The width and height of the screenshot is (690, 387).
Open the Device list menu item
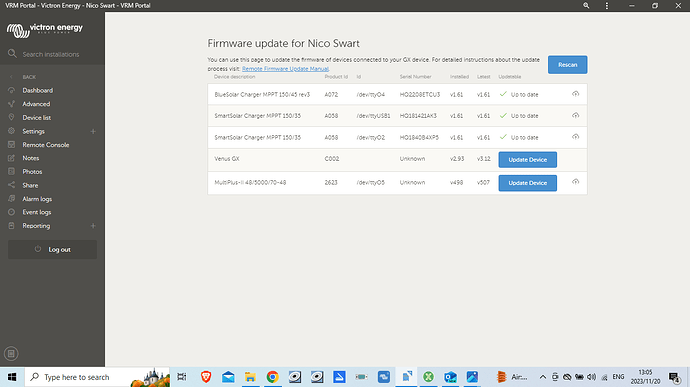37,118
